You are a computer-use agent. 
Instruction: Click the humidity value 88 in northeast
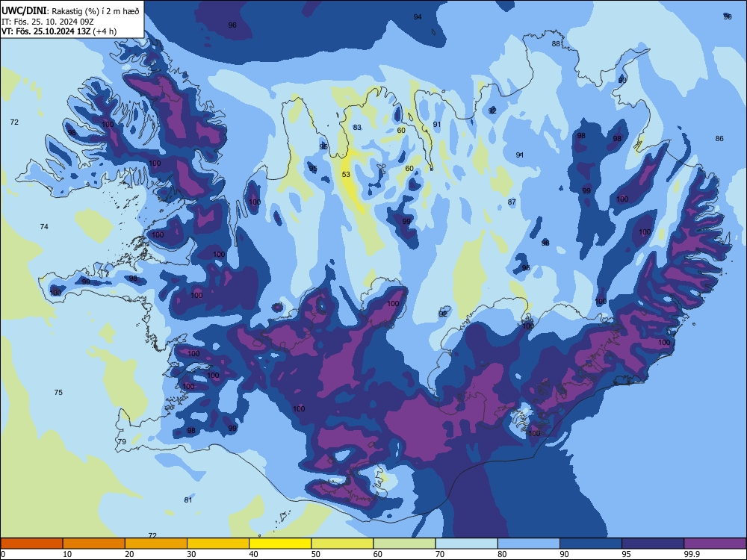(x=556, y=44)
